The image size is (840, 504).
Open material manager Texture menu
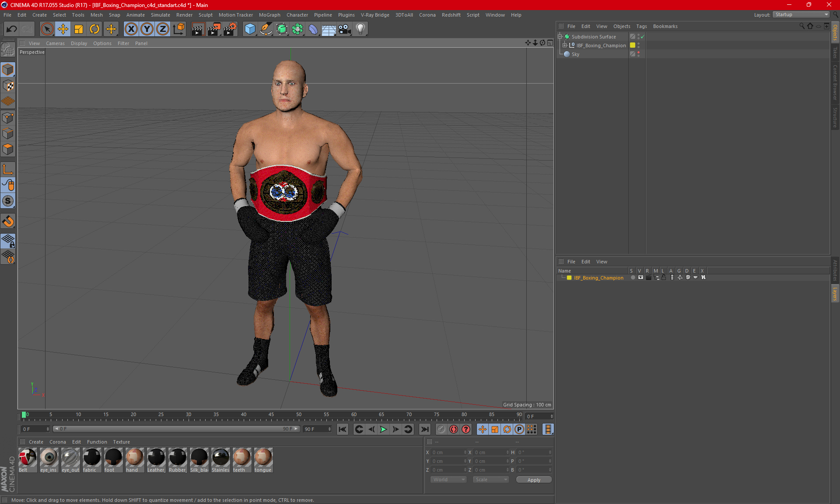click(121, 442)
